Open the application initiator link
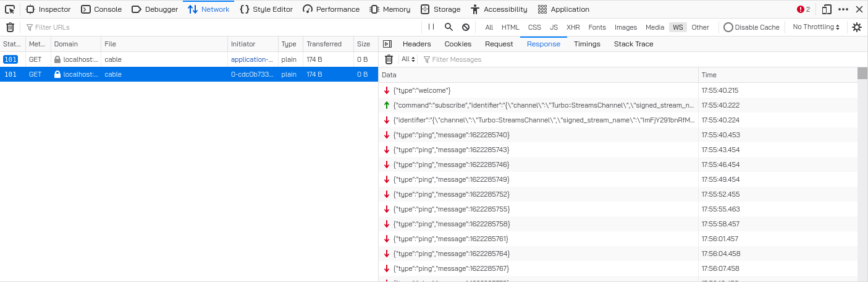Screen dimensions: 868x282 [x=251, y=59]
